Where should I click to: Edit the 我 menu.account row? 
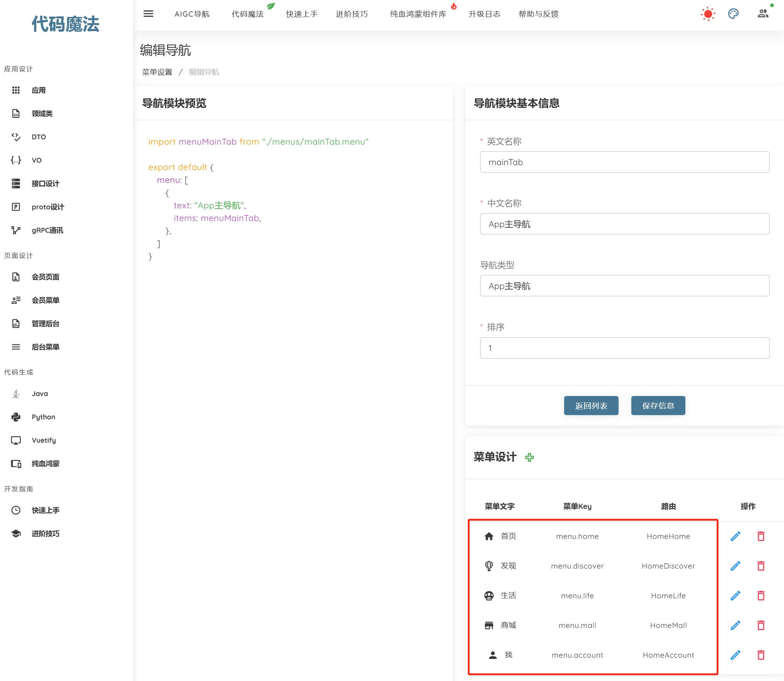pyautogui.click(x=735, y=655)
